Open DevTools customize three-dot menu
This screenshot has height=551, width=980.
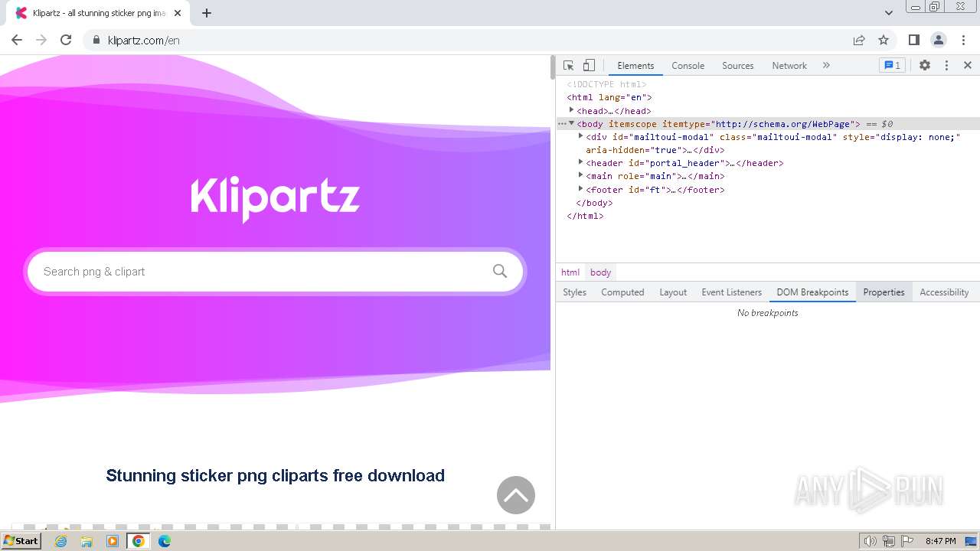(946, 66)
